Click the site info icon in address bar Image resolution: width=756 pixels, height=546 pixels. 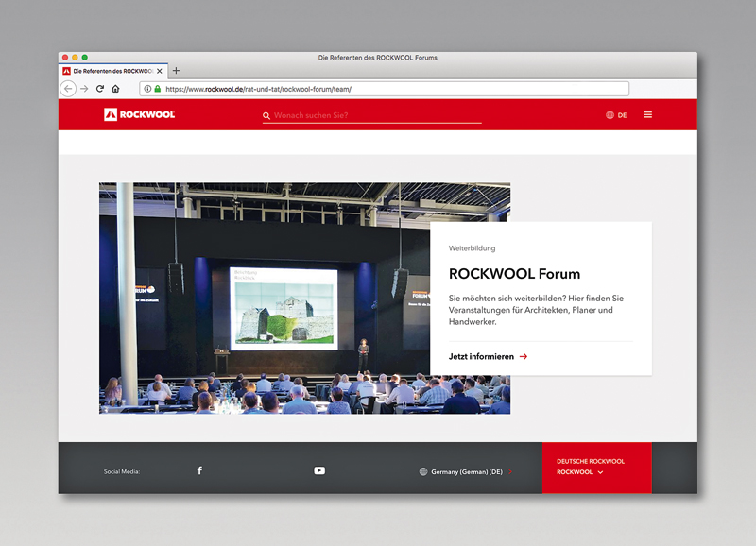[x=148, y=89]
